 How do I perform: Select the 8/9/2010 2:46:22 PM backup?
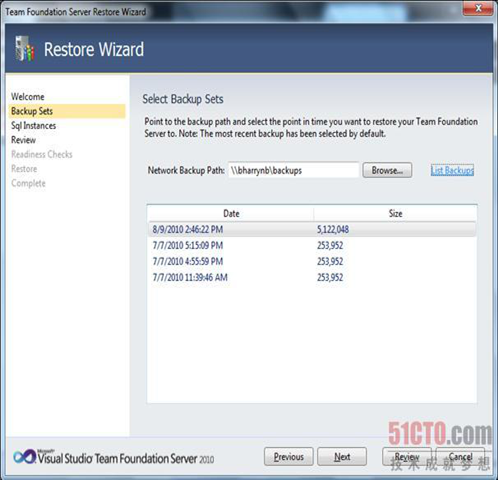click(312, 229)
